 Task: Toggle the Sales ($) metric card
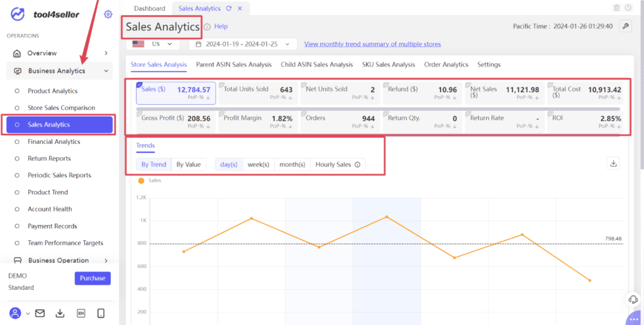[177, 93]
